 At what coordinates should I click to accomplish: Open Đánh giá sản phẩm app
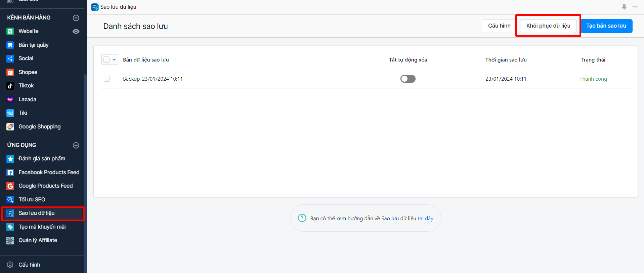pos(42,159)
